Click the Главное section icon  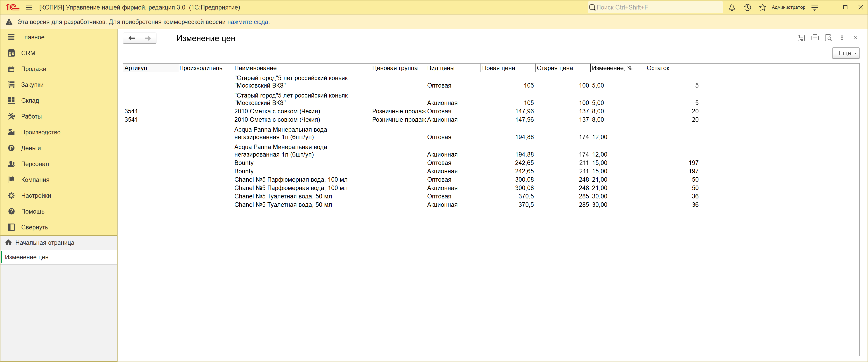[11, 37]
